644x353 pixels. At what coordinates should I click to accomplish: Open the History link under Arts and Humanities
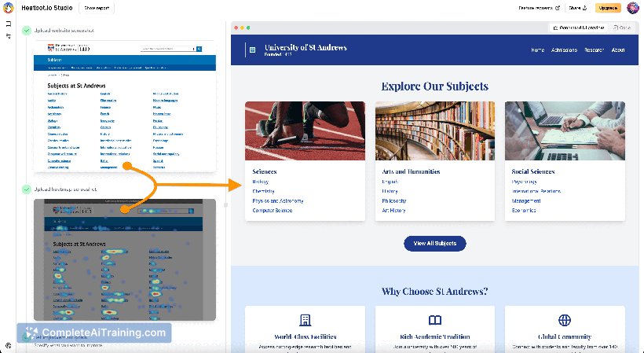click(390, 191)
